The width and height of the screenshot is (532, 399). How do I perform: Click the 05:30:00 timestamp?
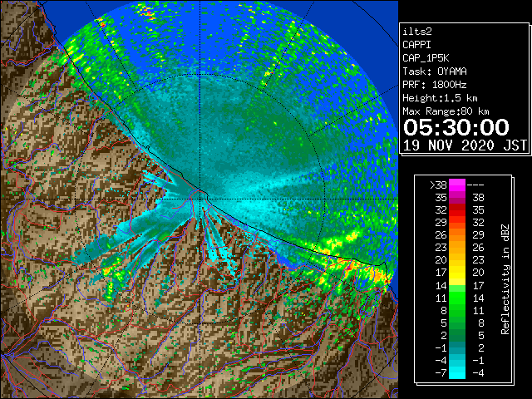[456, 127]
